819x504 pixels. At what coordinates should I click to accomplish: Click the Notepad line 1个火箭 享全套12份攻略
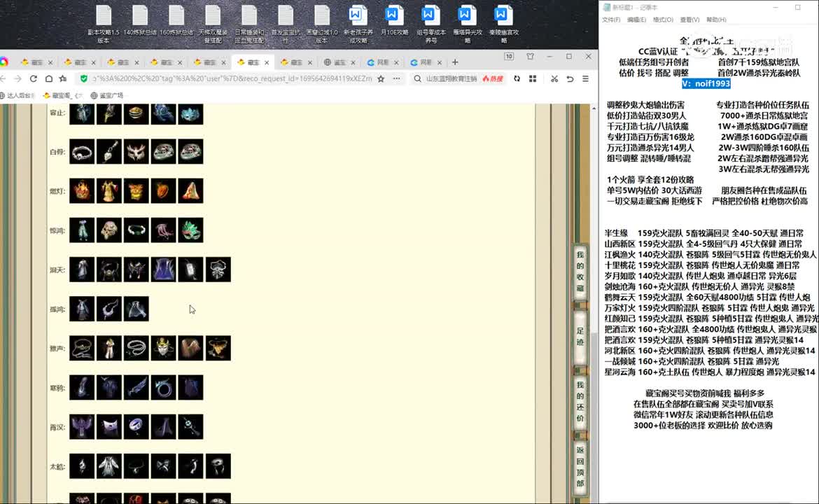(650, 180)
